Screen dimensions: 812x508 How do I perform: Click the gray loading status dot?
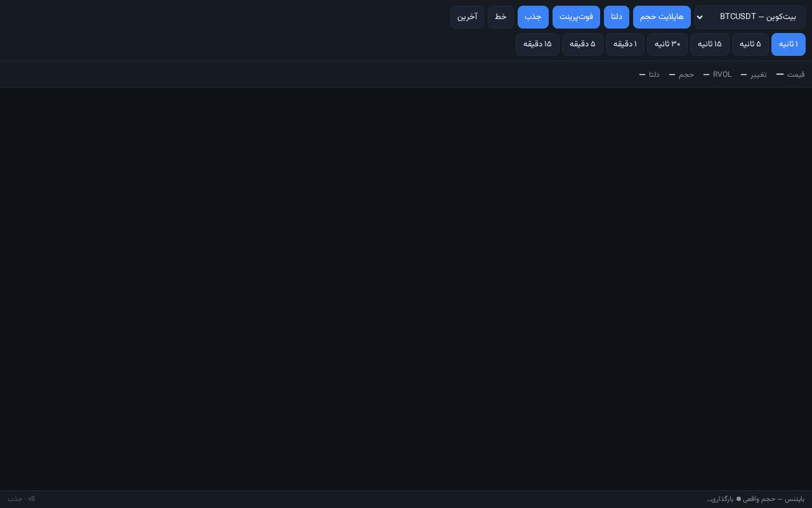coord(738,499)
